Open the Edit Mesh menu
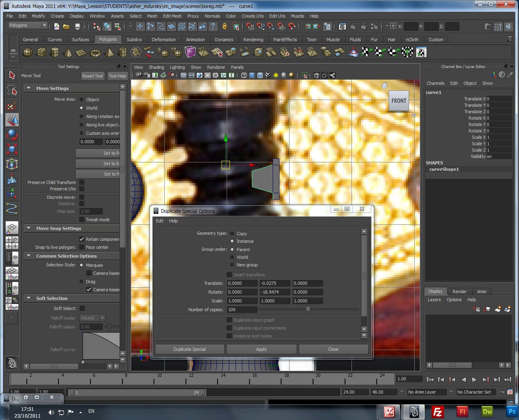The width and height of the screenshot is (519, 420). coord(172,16)
